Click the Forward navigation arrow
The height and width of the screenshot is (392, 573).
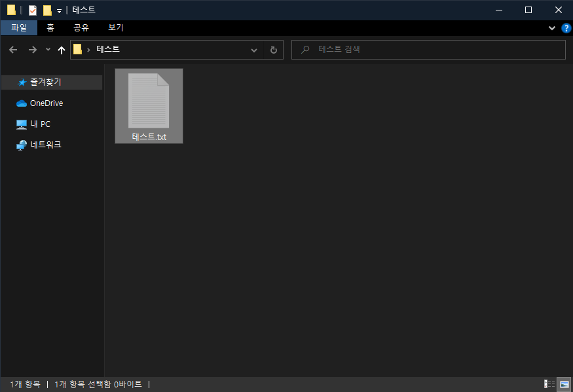tap(32, 49)
